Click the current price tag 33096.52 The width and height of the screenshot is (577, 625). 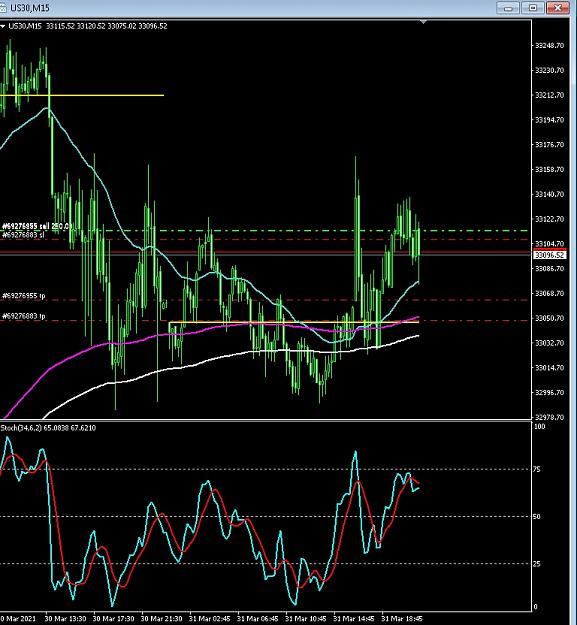(x=550, y=255)
